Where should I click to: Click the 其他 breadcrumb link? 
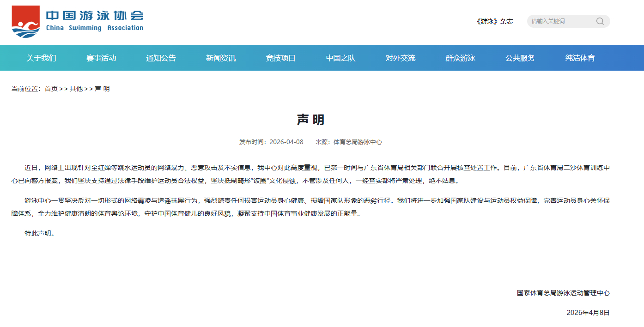tap(75, 88)
